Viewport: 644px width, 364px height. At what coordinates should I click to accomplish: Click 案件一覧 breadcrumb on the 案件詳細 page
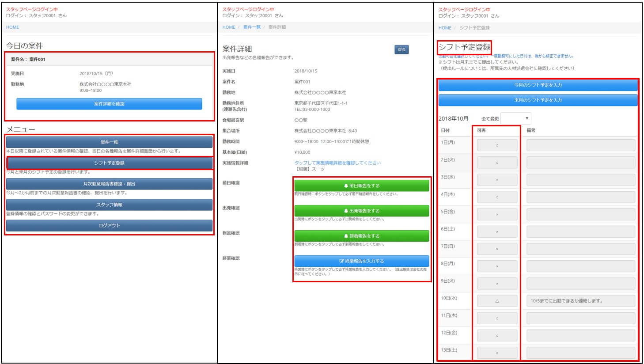pos(252,27)
